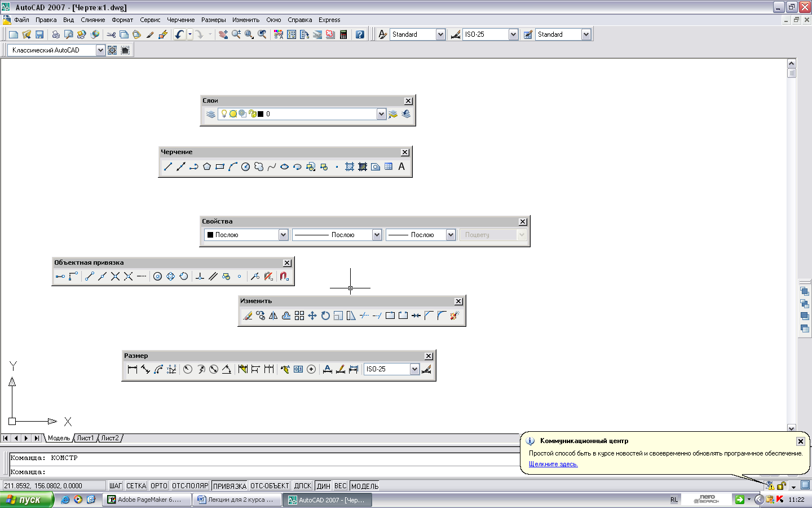
Task: Select the Line tool in Черчение toolbar
Action: [x=167, y=167]
